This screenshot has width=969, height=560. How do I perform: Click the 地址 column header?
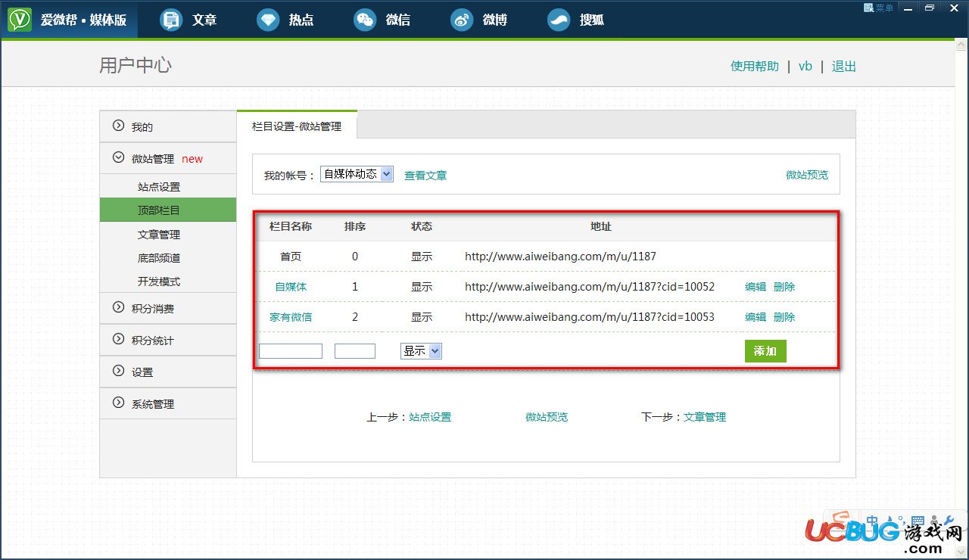point(601,226)
